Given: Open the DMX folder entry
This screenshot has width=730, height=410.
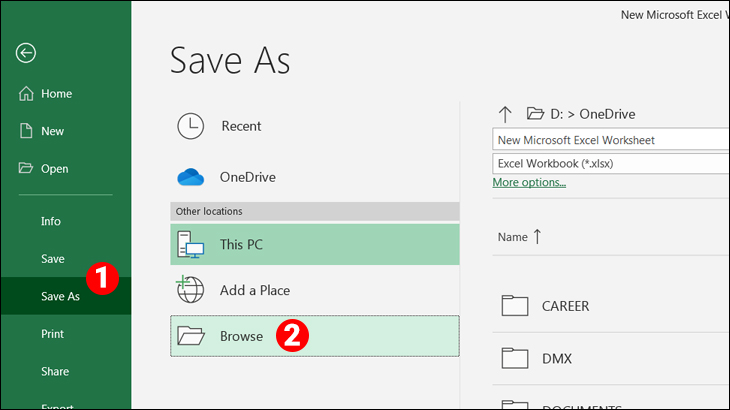Looking at the screenshot, I should 610,358.
